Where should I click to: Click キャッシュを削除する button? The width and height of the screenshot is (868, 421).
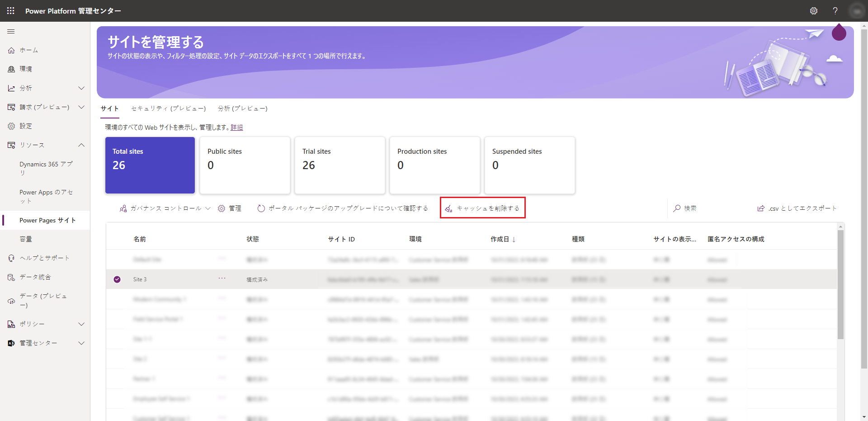click(x=482, y=208)
